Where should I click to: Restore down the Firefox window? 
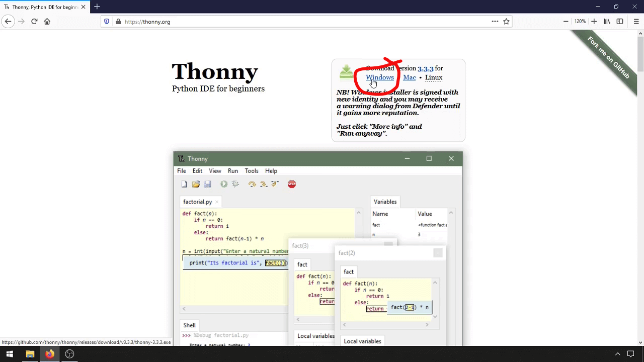pos(616,7)
